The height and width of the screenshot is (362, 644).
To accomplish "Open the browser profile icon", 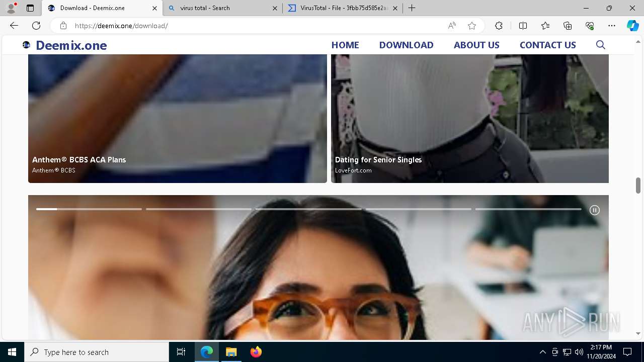I will pos(11,8).
